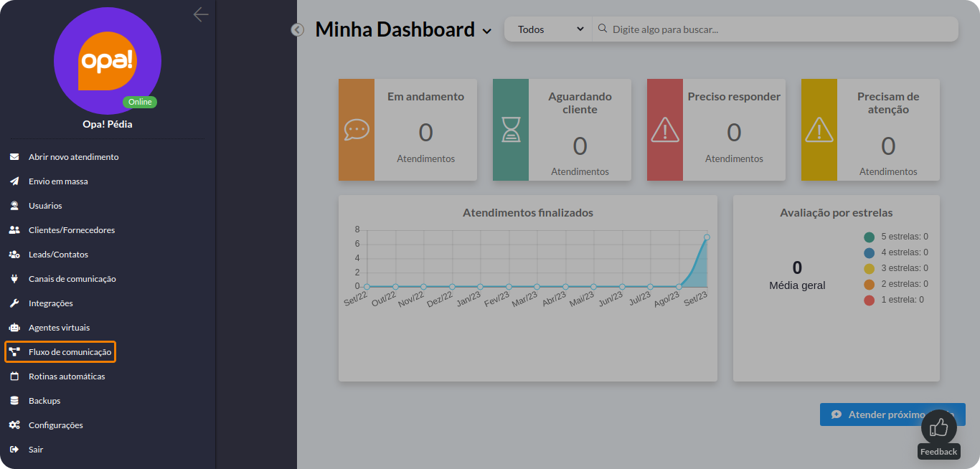
Task: Click the back arrow atop the sidebar
Action: 201,14
